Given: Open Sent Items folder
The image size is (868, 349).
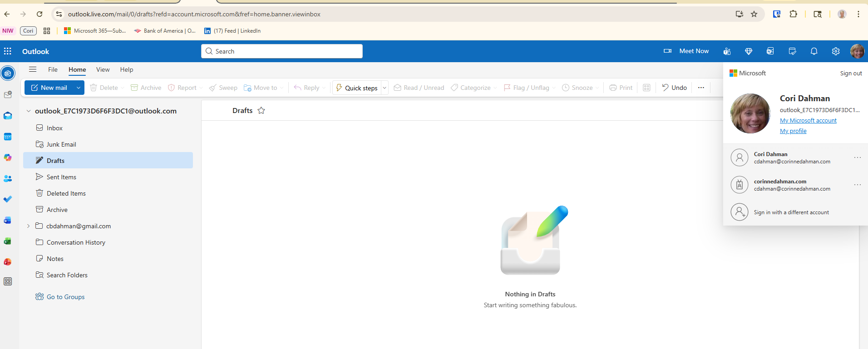Looking at the screenshot, I should 108,177.
